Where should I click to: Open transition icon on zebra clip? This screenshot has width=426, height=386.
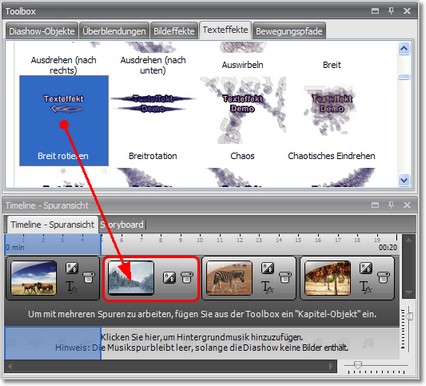(x=267, y=268)
